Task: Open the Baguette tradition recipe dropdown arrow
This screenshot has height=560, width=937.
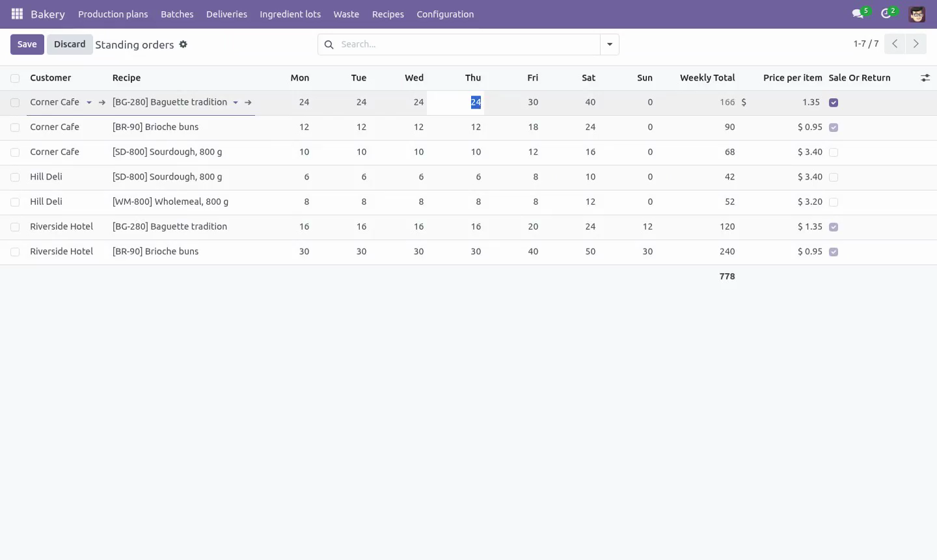Action: pos(236,103)
